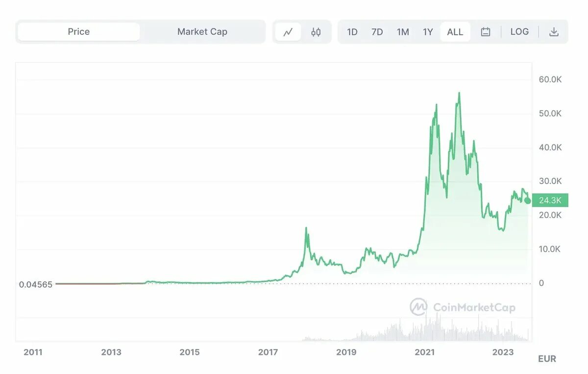588x374 pixels.
Task: Set time range to 7D
Action: tap(377, 32)
